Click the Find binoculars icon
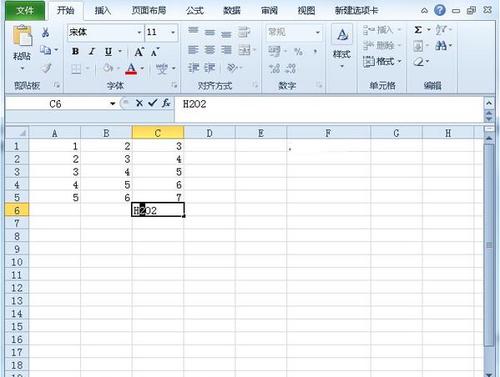 click(441, 46)
